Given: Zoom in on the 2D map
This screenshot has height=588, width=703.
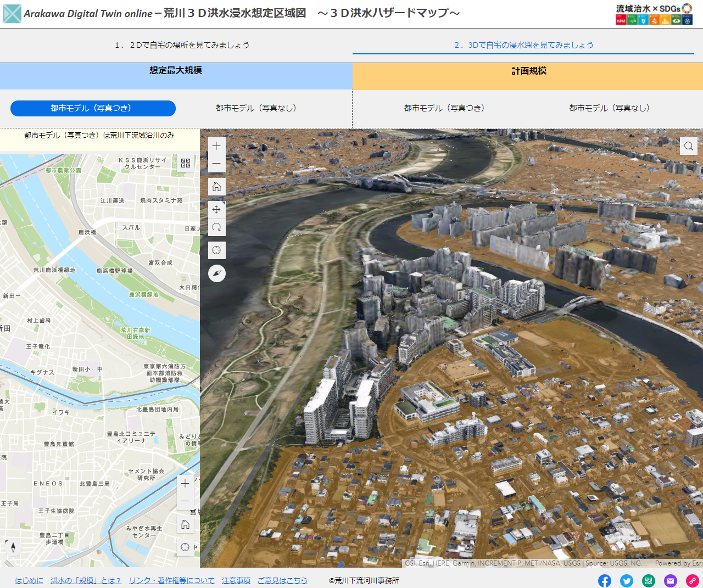Looking at the screenshot, I should click(185, 484).
